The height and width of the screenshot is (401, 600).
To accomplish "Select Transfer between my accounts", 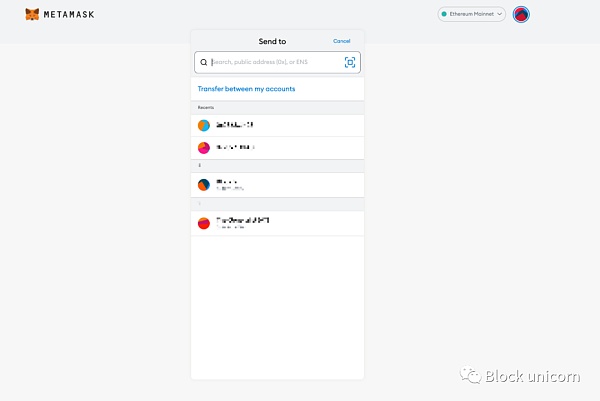I will tap(246, 89).
